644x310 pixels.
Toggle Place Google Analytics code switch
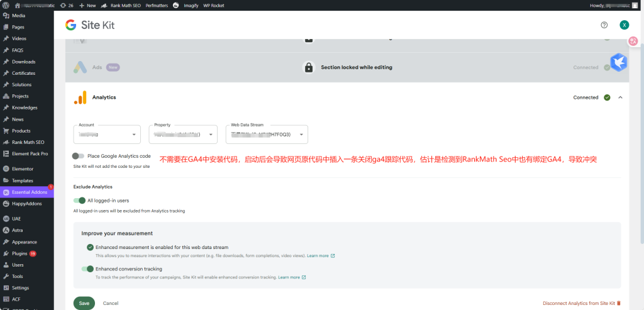[78, 156]
